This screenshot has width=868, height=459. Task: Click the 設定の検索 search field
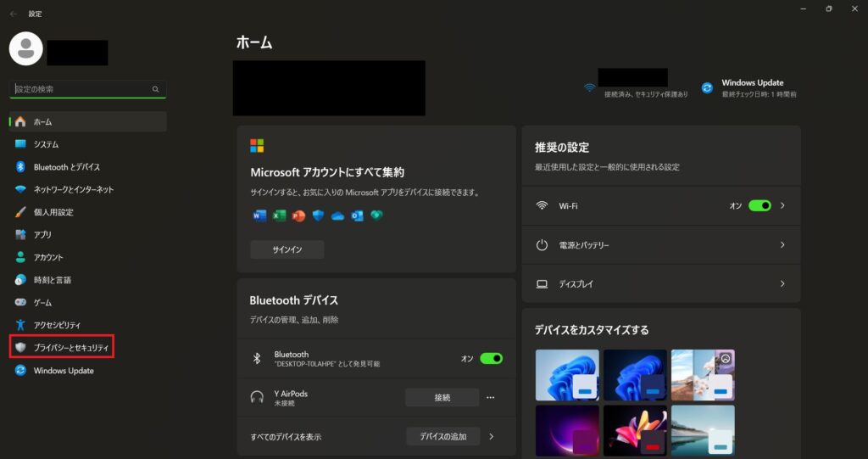88,89
